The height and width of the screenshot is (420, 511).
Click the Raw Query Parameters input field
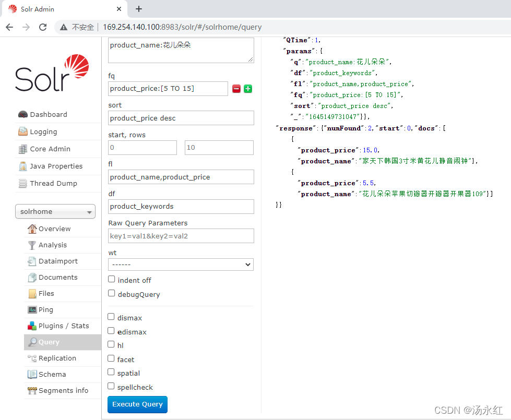tap(181, 236)
